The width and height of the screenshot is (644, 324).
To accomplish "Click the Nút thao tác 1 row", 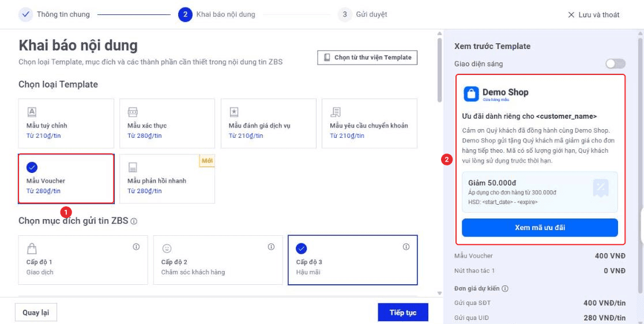I will (540, 270).
